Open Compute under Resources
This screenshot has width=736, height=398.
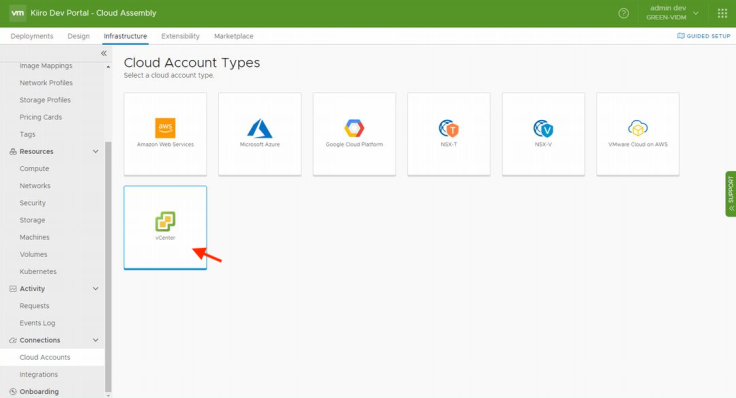34,168
